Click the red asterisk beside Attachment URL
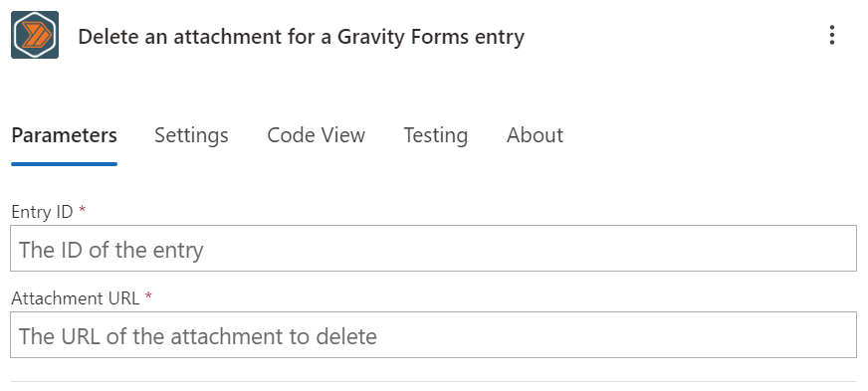The image size is (868, 391). click(x=148, y=296)
